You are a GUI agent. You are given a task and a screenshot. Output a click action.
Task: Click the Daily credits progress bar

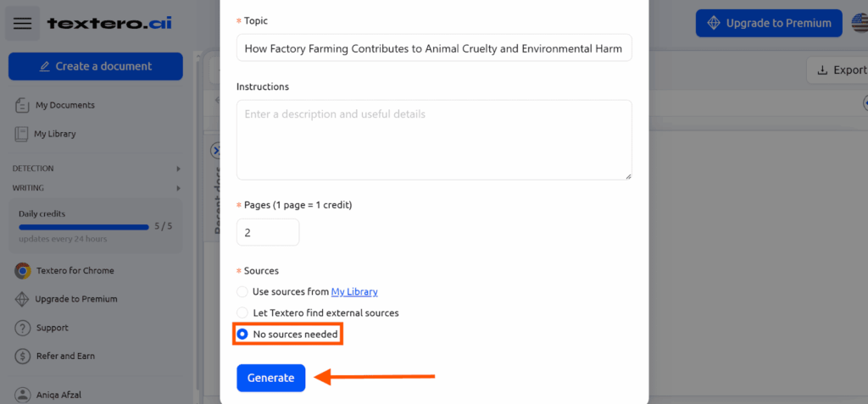click(x=84, y=227)
